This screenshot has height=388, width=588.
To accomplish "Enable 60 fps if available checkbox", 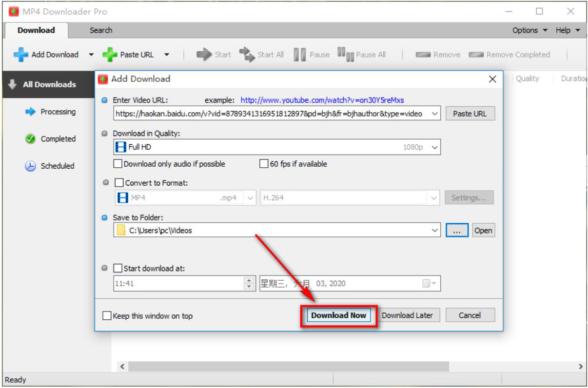I will click(264, 164).
